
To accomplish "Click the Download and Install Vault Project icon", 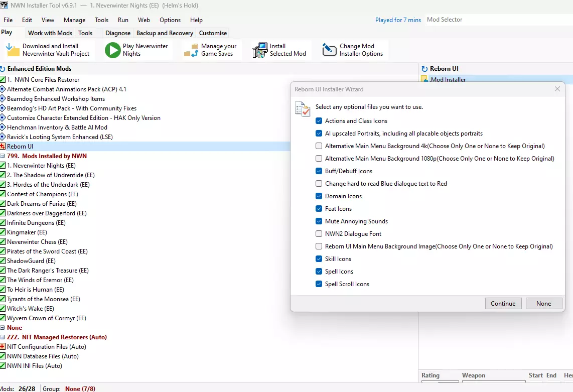I will click(x=13, y=50).
